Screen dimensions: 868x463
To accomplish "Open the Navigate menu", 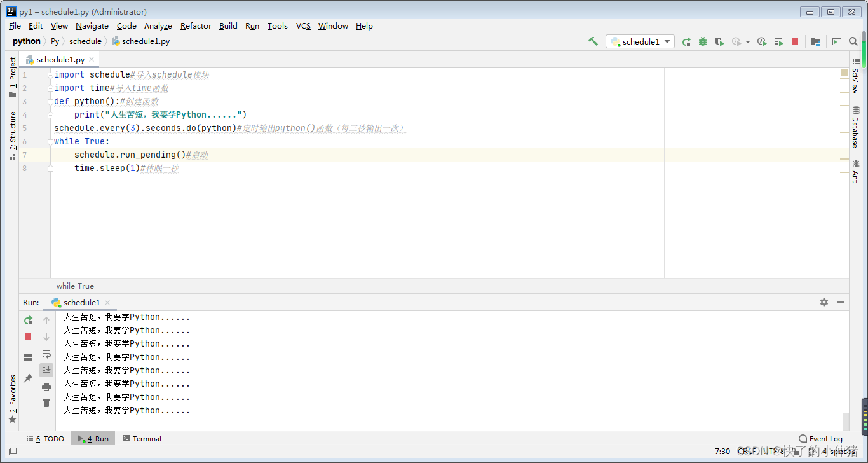I will coord(92,26).
